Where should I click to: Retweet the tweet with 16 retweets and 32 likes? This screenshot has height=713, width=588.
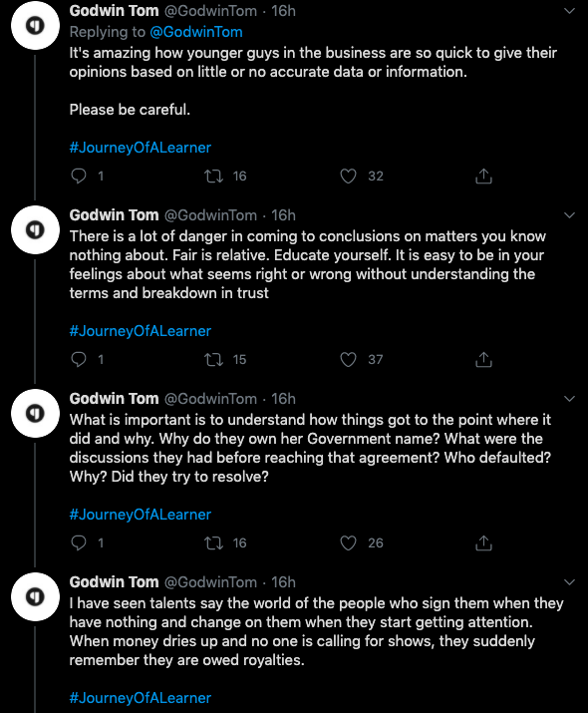coord(213,176)
